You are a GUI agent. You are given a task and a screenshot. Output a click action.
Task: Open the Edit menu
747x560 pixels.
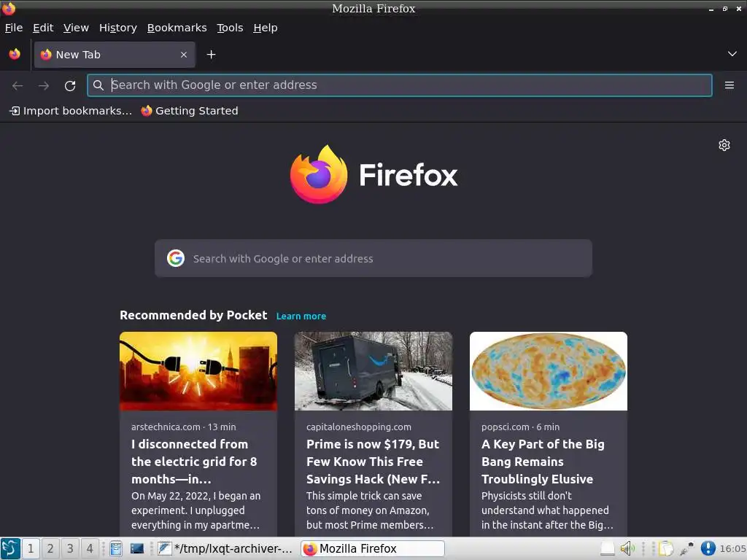tap(43, 28)
